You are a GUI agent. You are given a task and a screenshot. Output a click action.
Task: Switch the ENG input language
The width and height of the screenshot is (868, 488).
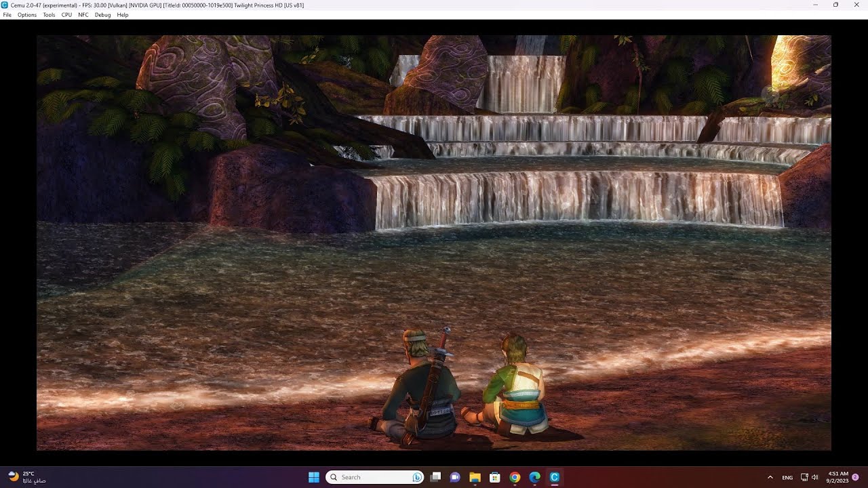pos(787,477)
